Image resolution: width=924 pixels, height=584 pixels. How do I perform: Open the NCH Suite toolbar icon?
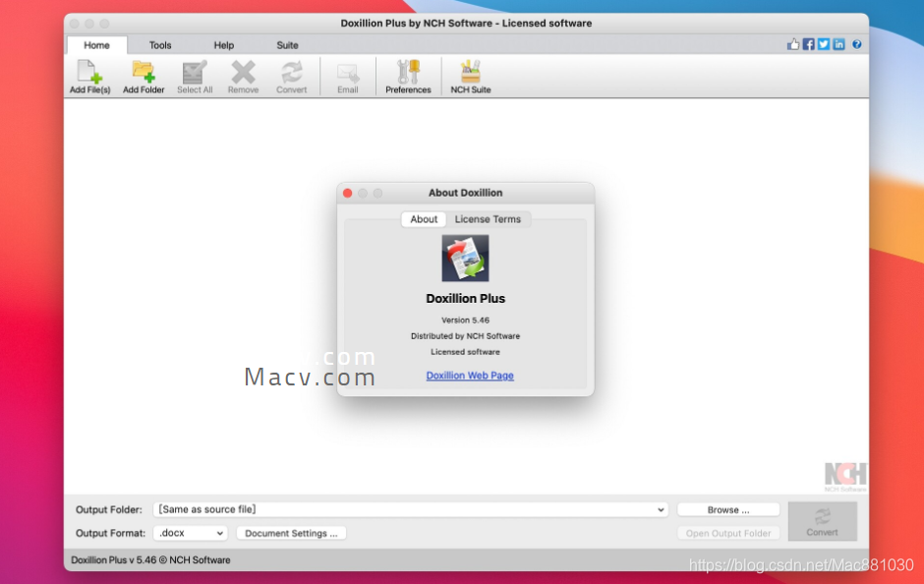(470, 77)
